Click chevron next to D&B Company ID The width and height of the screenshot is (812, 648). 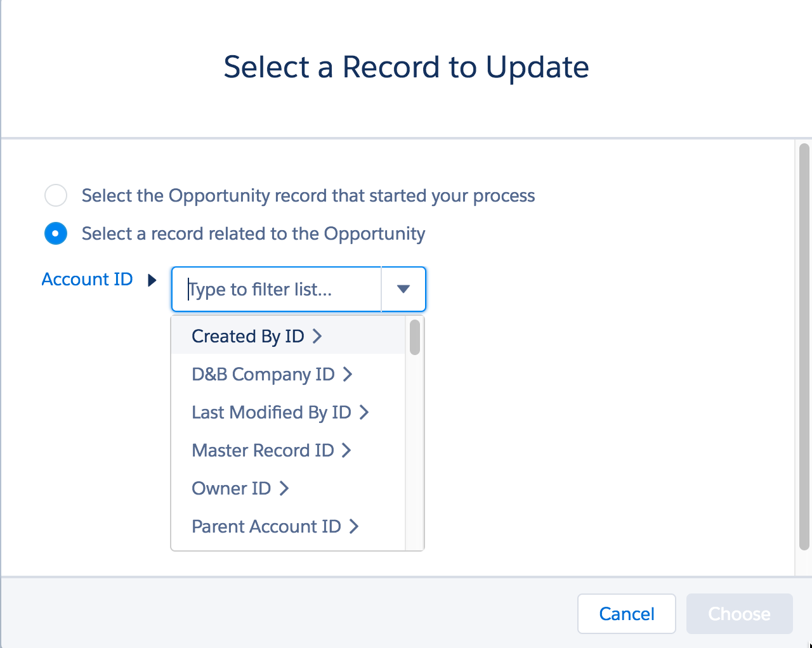tap(348, 374)
